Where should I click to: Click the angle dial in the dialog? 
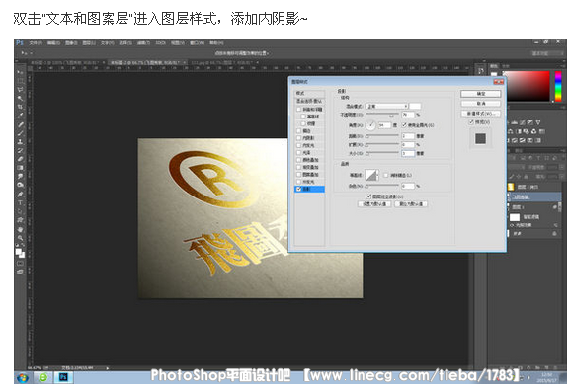click(x=370, y=125)
